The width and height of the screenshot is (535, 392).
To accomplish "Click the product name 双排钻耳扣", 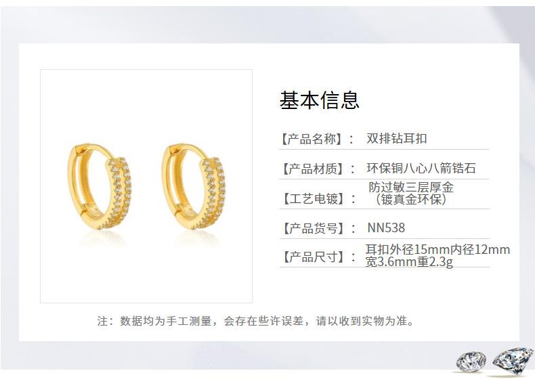I will 396,139.
